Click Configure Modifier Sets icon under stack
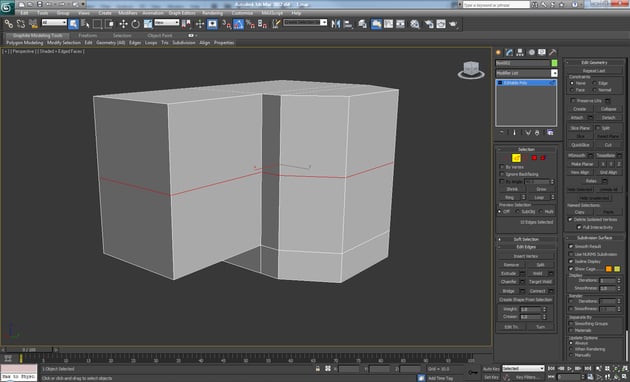Image resolution: width=630 pixels, height=382 pixels. pos(550,133)
